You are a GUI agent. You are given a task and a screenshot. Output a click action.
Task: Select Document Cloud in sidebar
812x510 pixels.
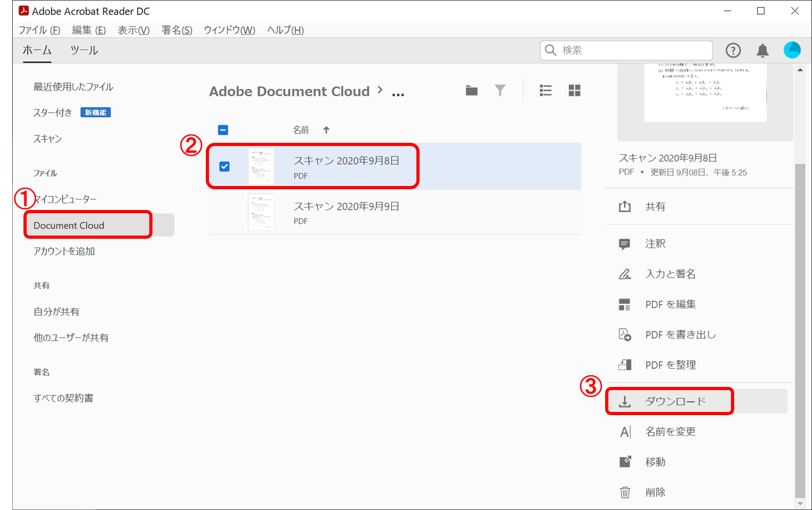tap(99, 225)
